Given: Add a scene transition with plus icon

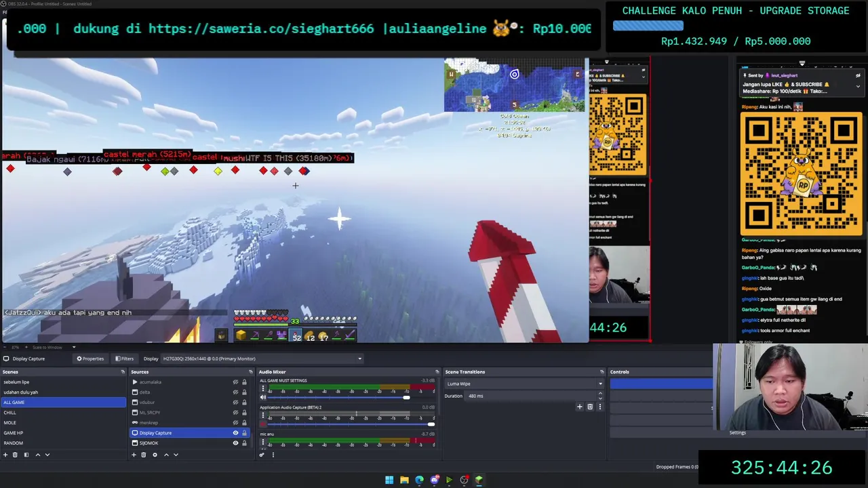Looking at the screenshot, I should point(579,407).
